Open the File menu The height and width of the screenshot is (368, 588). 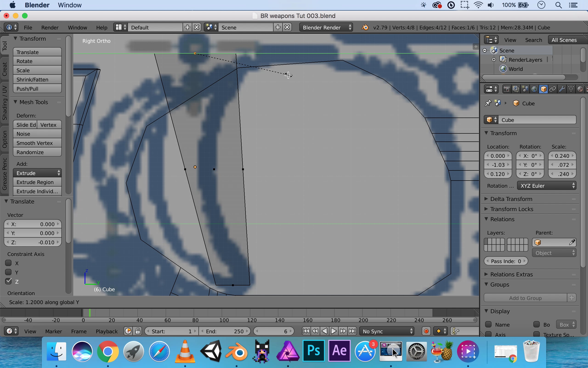click(x=28, y=28)
